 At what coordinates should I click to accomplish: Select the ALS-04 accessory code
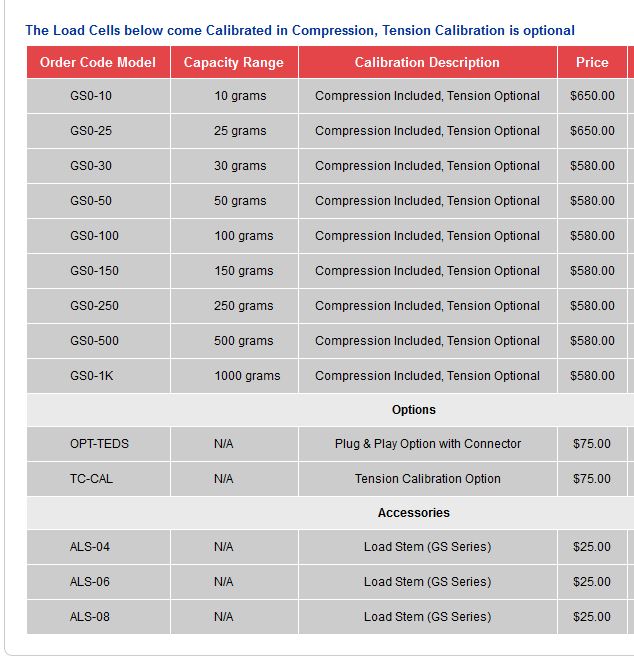point(90,547)
